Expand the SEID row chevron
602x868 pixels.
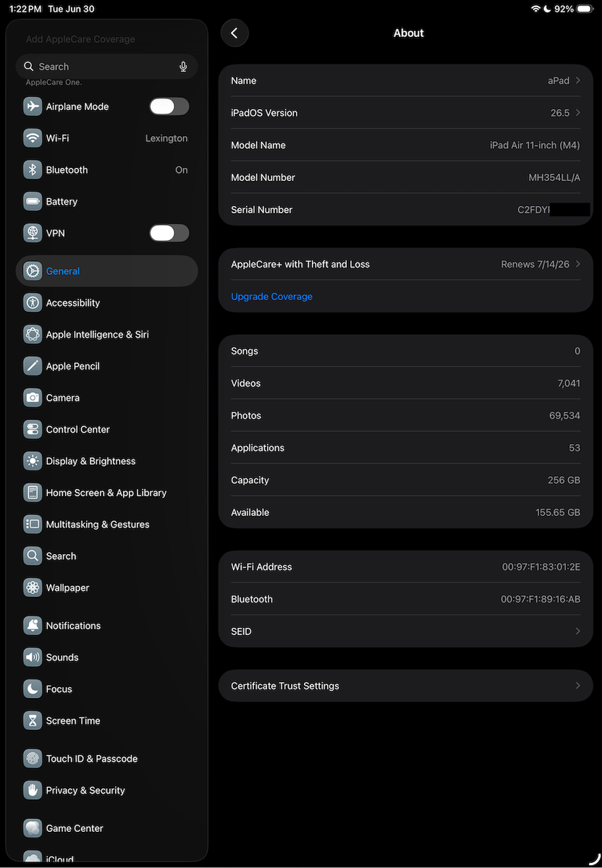tap(578, 631)
